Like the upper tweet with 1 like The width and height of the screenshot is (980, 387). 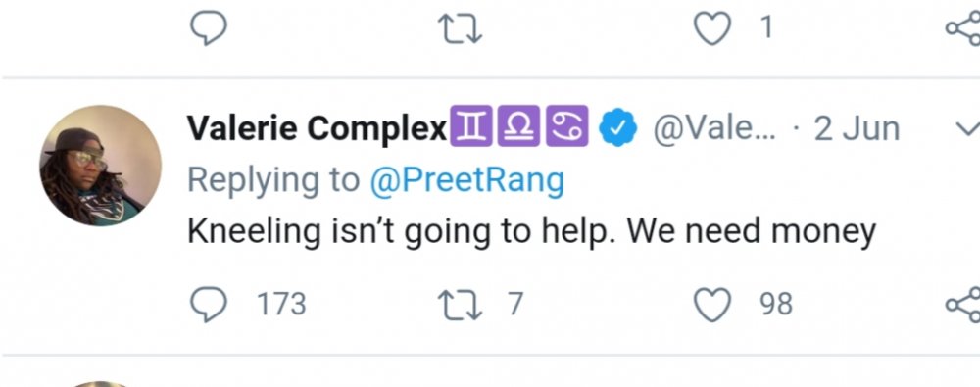pos(713,28)
